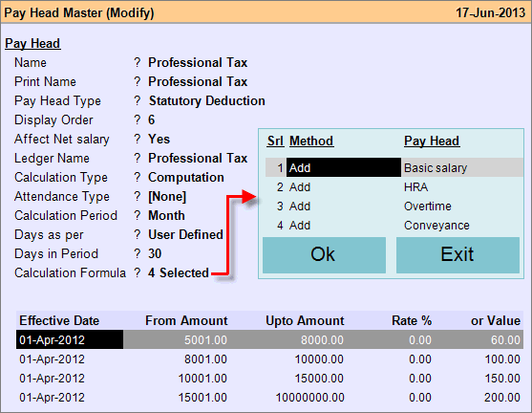Open Calculation Type Computation field
This screenshot has width=532, height=413.
[x=186, y=177]
